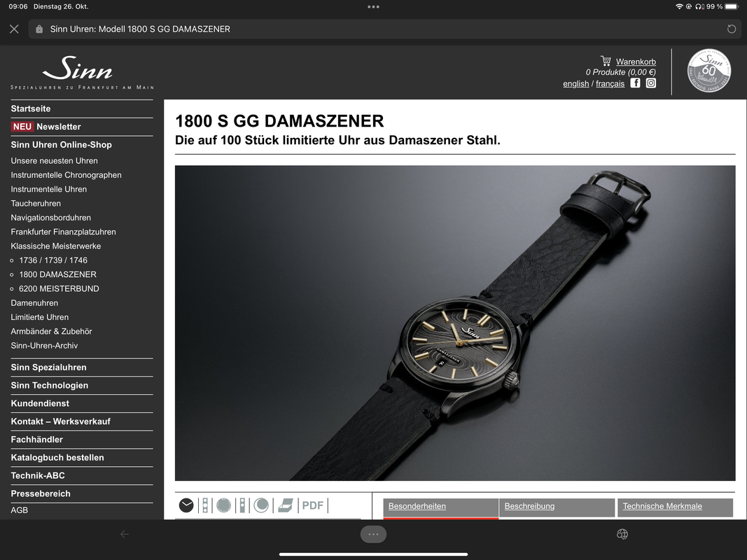Open Instrumentelle Uhren category

pyautogui.click(x=49, y=189)
